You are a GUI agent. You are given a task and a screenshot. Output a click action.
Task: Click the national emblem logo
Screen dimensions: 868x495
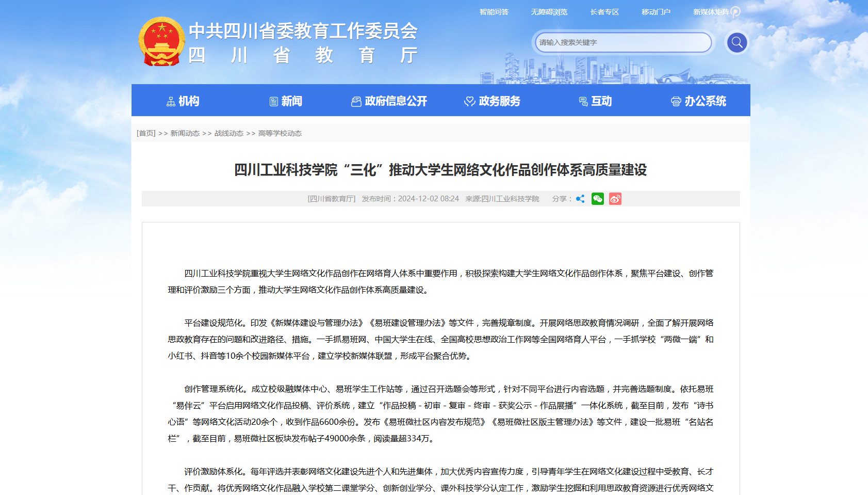pos(161,42)
